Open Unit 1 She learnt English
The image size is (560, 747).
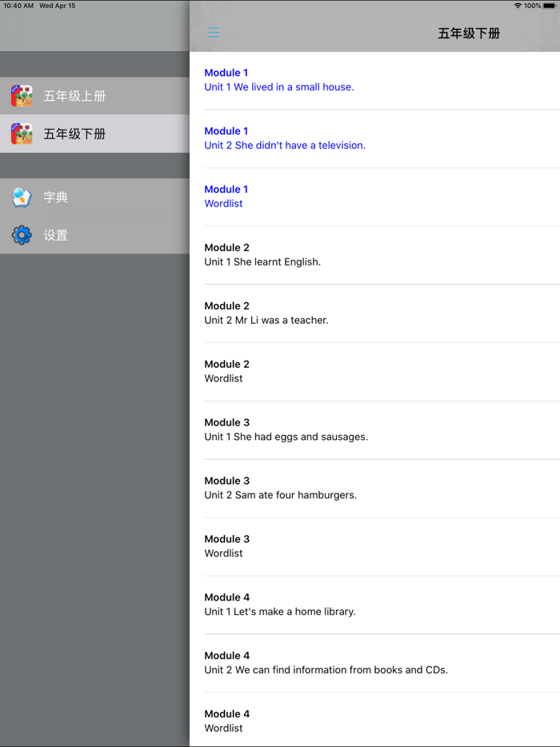(374, 255)
